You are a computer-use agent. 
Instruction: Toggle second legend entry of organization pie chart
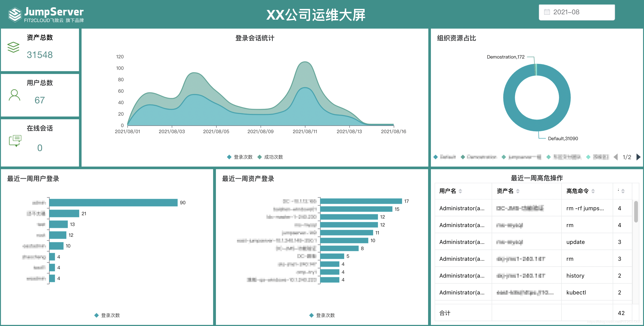point(479,157)
